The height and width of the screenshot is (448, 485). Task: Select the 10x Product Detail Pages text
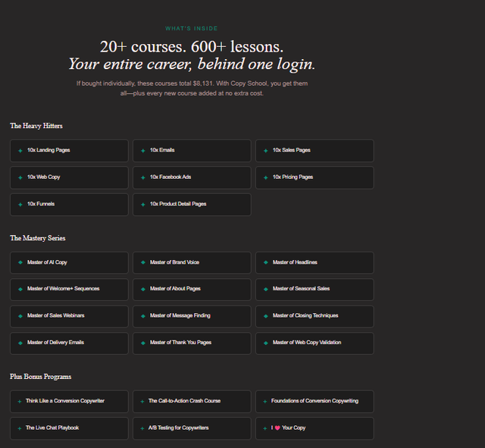178,204
